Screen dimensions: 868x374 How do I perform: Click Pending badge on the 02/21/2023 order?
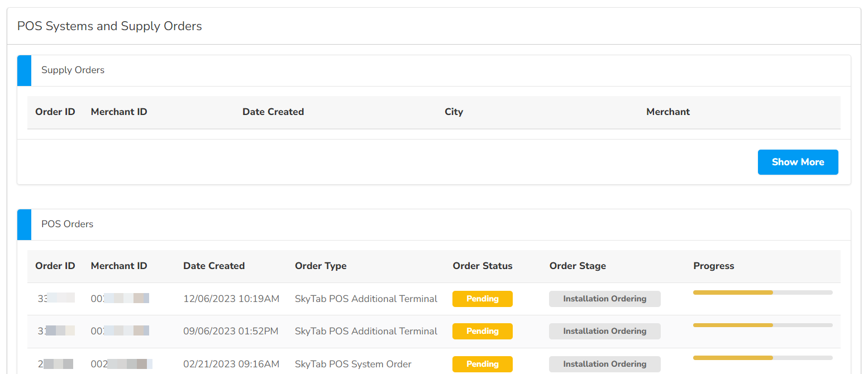click(482, 364)
